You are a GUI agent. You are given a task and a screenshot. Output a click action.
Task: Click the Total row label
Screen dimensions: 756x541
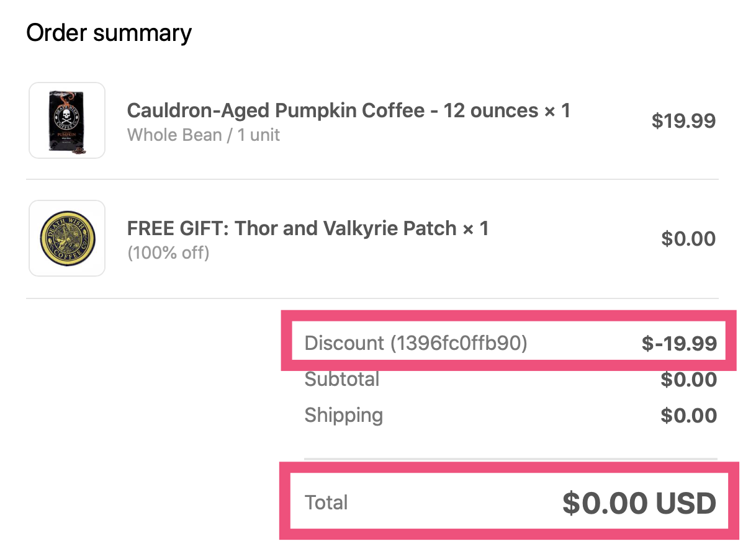coord(326,503)
